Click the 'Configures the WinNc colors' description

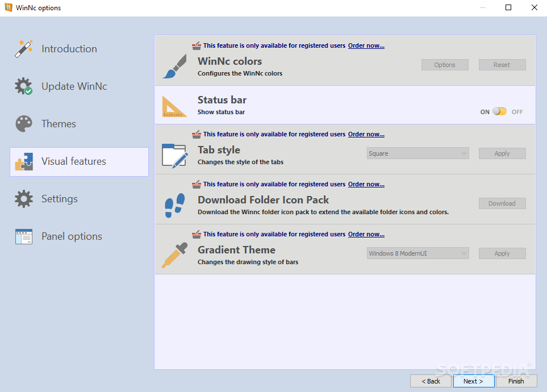pos(240,74)
